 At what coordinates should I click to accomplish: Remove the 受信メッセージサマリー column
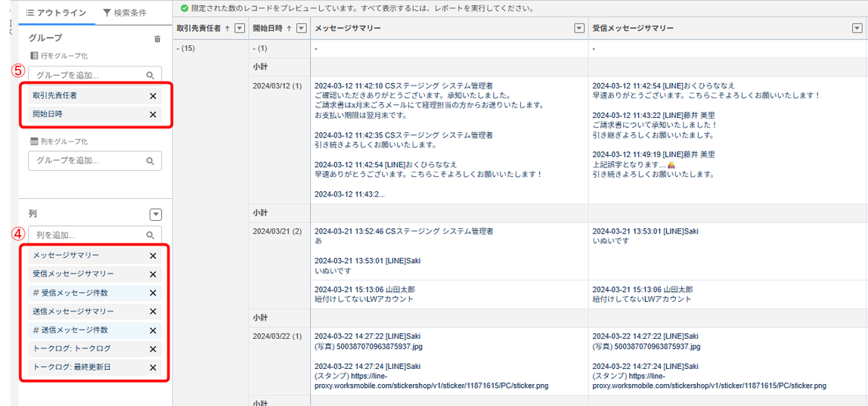tap(153, 274)
